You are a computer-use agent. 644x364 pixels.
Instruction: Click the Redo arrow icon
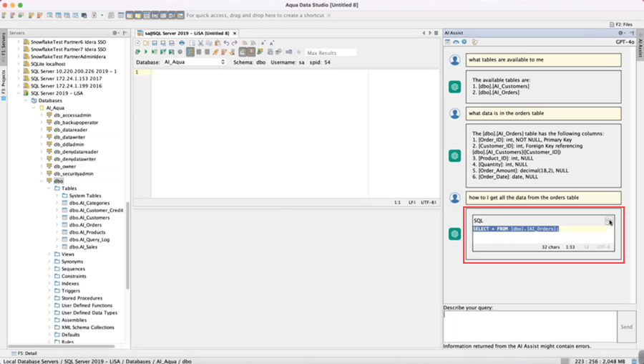pos(235,43)
